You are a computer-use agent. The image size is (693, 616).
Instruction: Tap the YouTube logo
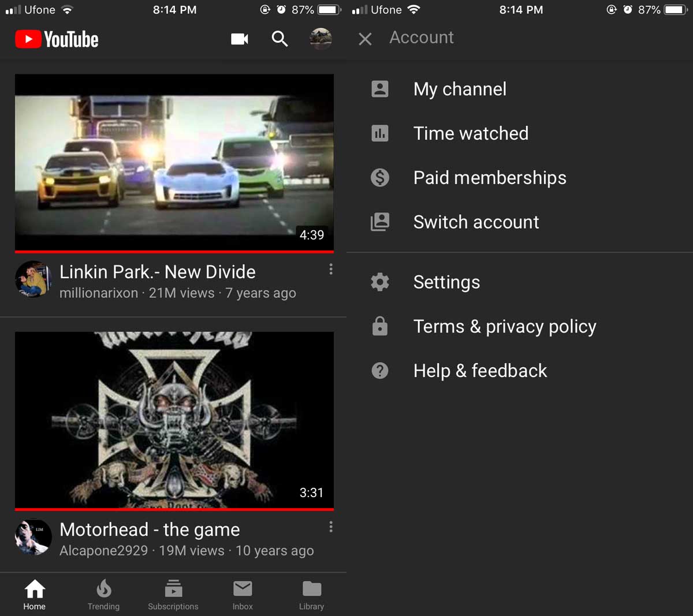57,39
